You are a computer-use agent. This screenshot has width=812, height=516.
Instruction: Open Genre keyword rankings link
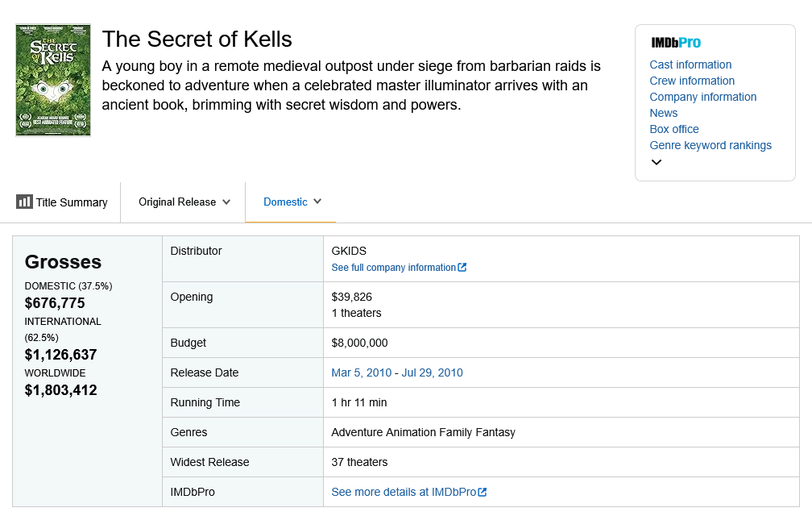pyautogui.click(x=710, y=145)
